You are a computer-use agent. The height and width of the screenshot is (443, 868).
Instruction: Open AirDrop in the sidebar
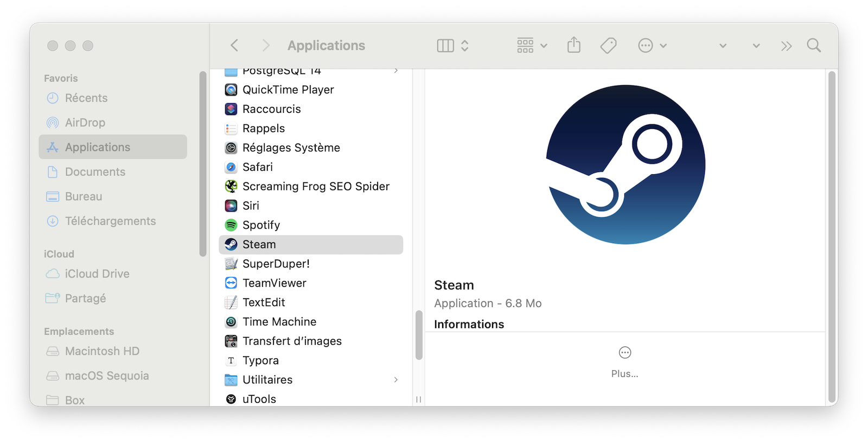pos(113,123)
